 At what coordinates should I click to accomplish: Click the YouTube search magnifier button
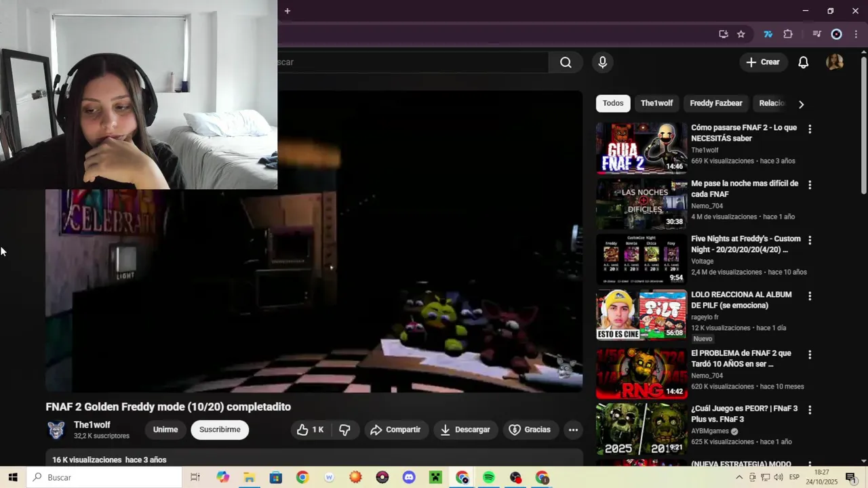566,62
